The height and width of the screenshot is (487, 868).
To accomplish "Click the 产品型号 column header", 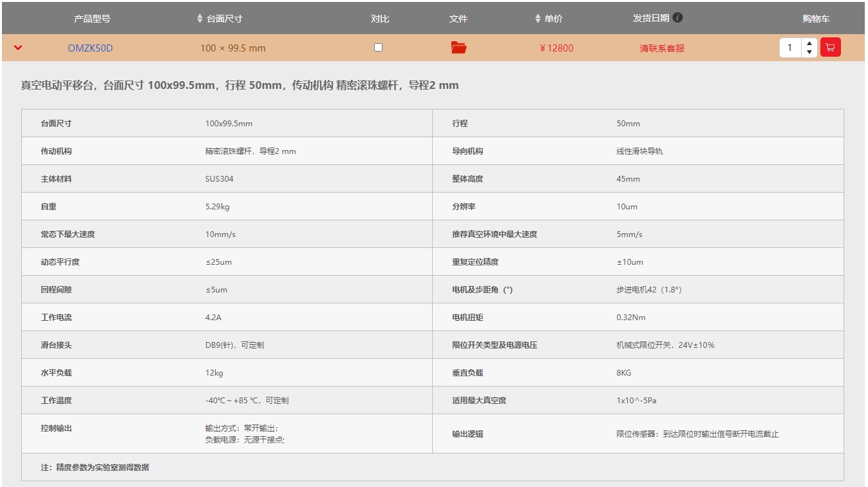I will 92,19.
